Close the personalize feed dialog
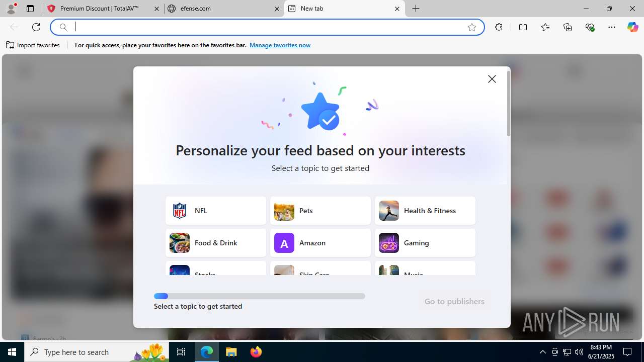Viewport: 644px width, 362px height. pyautogui.click(x=492, y=79)
